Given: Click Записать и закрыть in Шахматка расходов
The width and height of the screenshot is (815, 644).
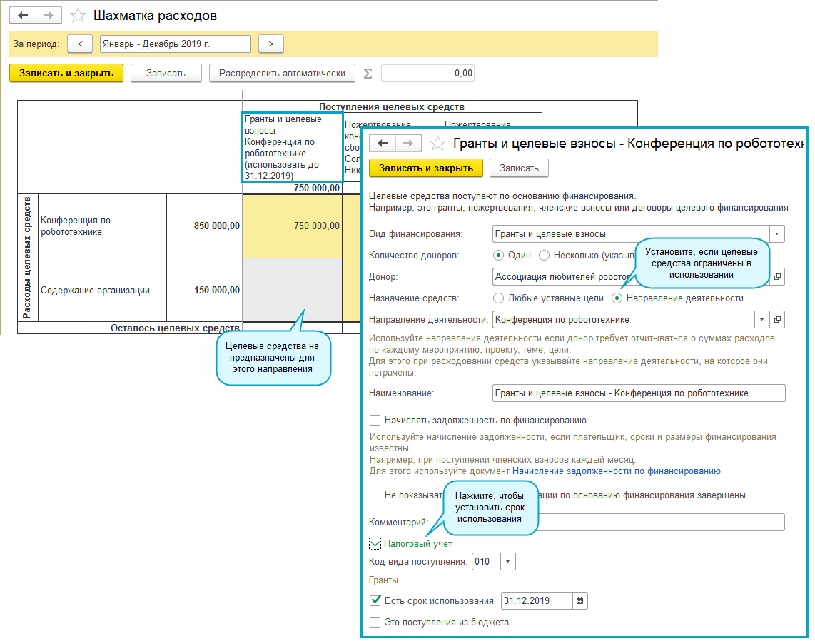Looking at the screenshot, I should [66, 74].
